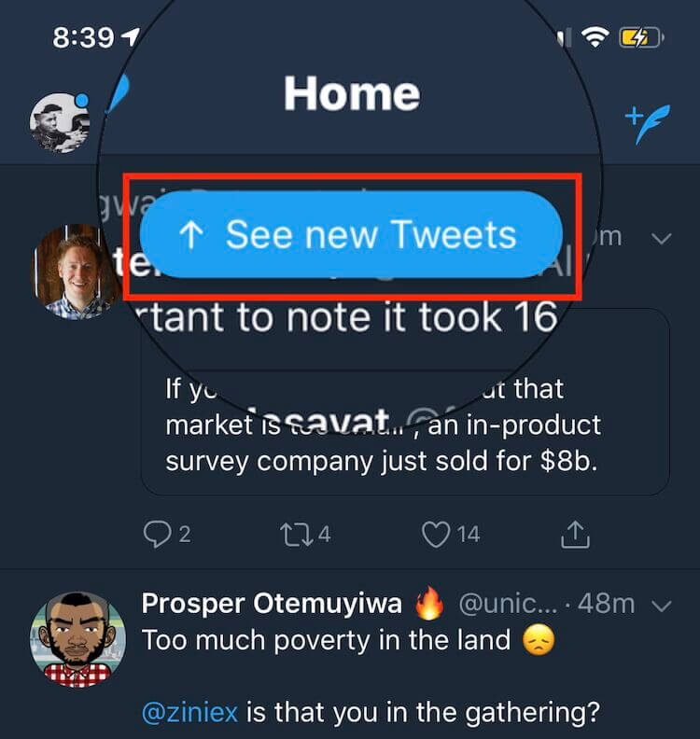Screen dimensions: 700x739
Task: Tap the Prosper Otemuyiwa display name
Action: pyautogui.click(x=273, y=604)
